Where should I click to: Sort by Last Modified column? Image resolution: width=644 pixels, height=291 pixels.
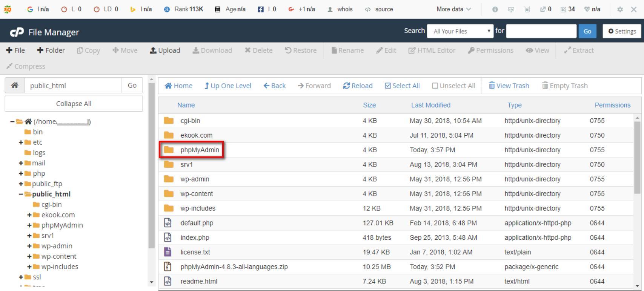tap(430, 105)
